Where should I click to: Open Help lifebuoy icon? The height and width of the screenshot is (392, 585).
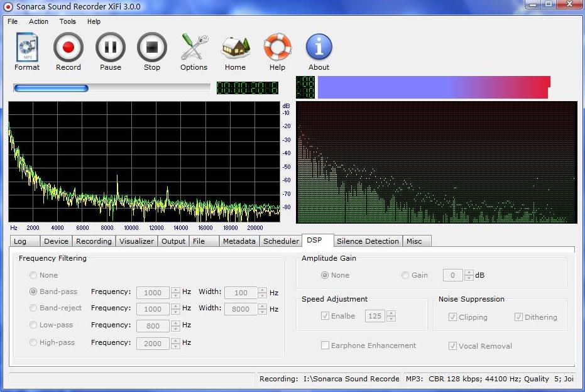point(277,52)
